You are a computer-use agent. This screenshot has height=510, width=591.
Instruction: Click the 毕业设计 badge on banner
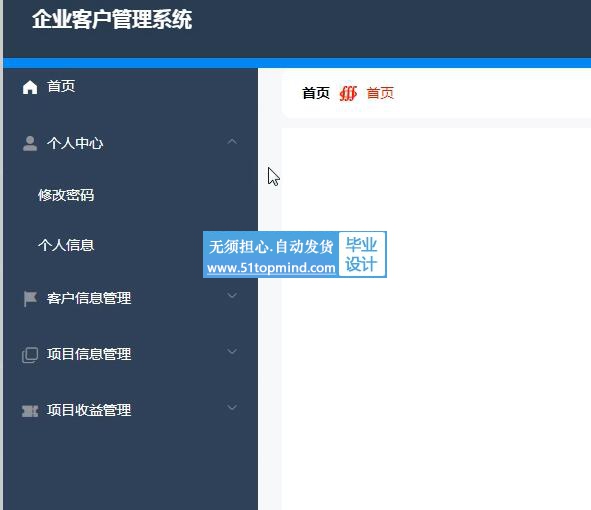click(x=361, y=254)
